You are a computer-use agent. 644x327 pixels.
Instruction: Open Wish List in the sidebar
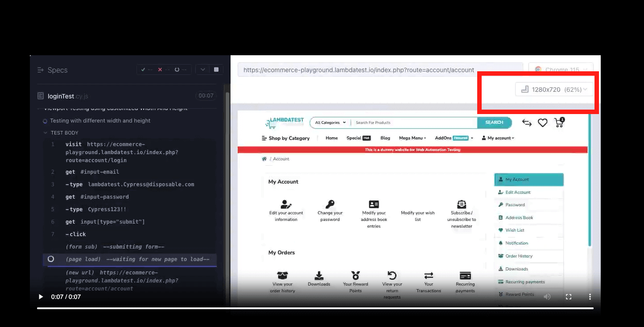tap(529, 230)
